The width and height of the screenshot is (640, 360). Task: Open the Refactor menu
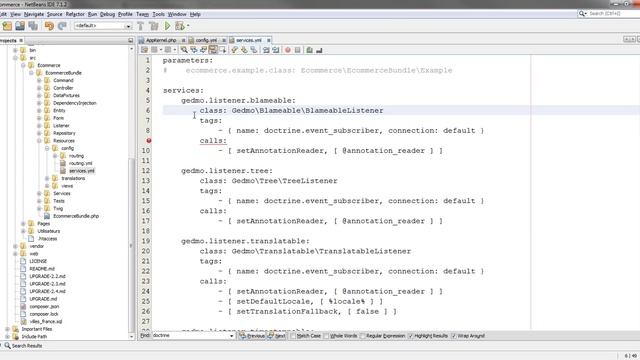75,14
